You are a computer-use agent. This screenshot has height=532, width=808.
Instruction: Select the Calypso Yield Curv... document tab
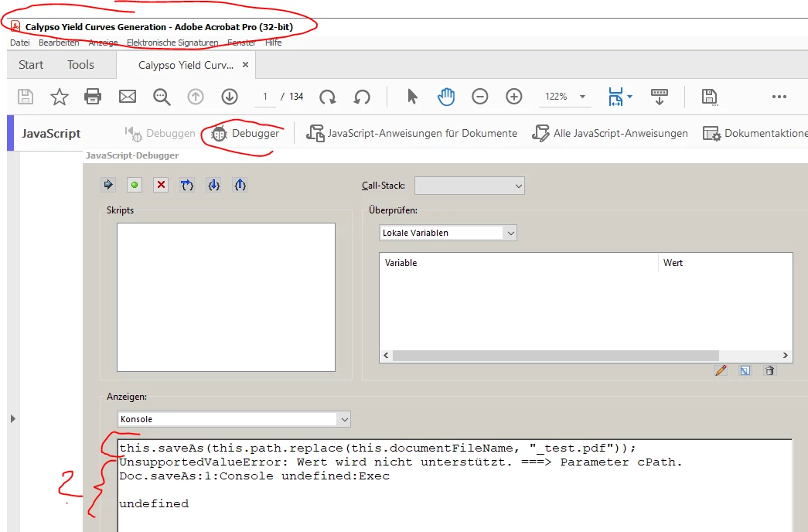tap(186, 65)
